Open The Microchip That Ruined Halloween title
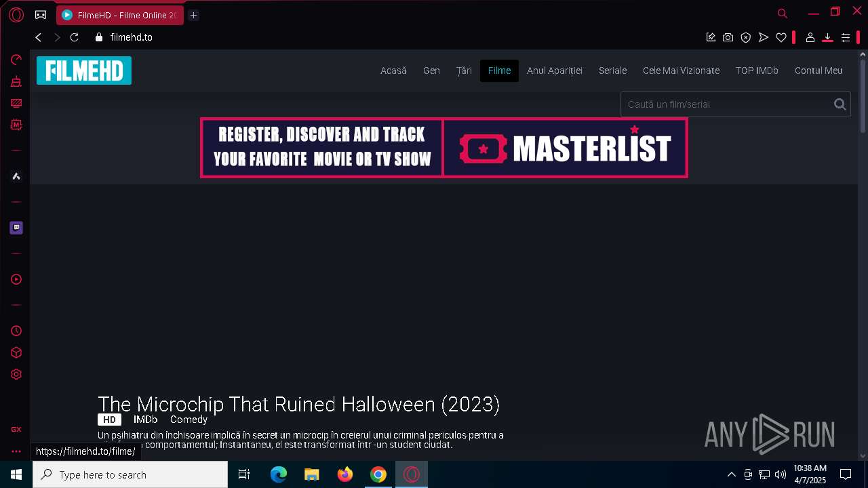Image resolution: width=868 pixels, height=488 pixels. 299,404
